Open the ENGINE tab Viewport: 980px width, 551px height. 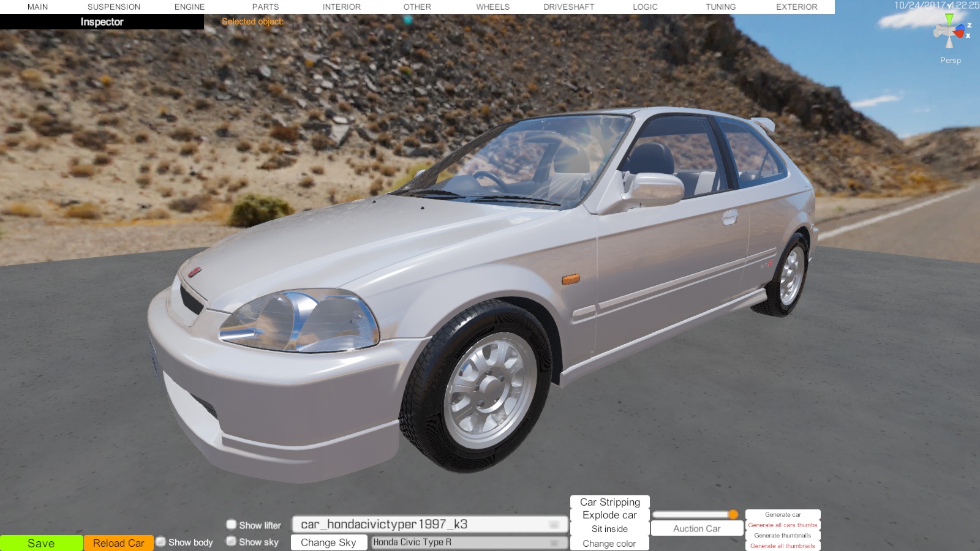click(x=189, y=7)
